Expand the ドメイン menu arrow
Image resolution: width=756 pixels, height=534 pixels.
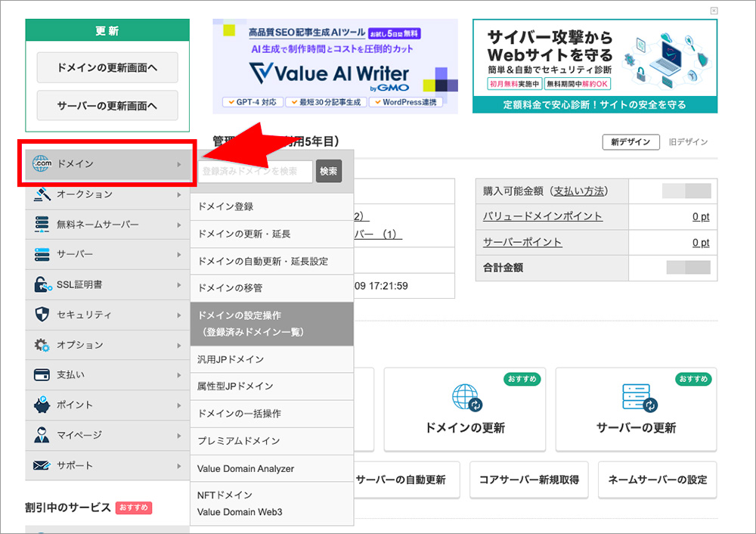[x=179, y=164]
